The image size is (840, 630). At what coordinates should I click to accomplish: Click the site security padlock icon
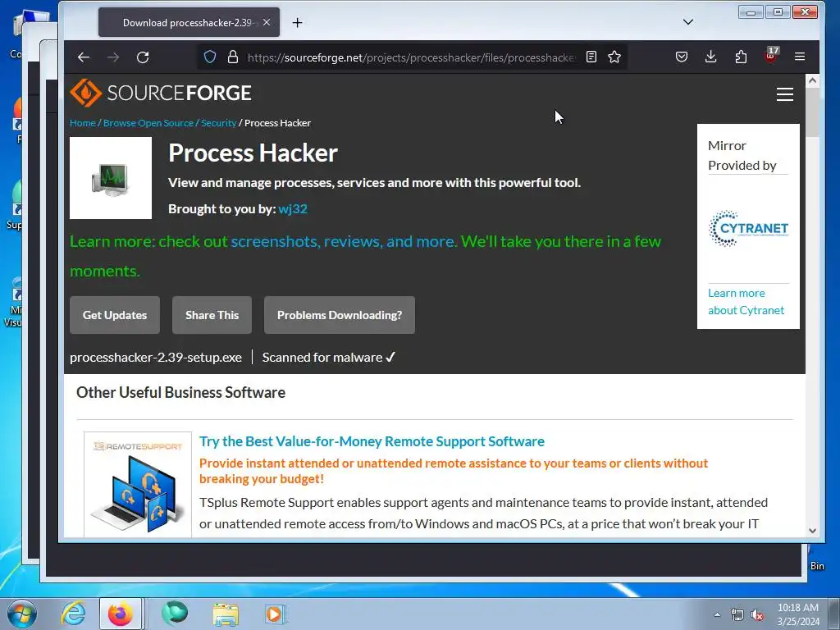point(233,57)
